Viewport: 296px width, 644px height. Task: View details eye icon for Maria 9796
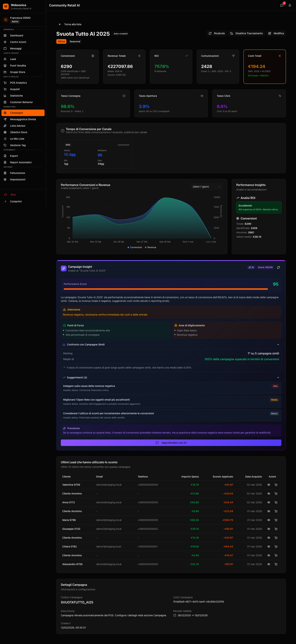tap(269, 520)
